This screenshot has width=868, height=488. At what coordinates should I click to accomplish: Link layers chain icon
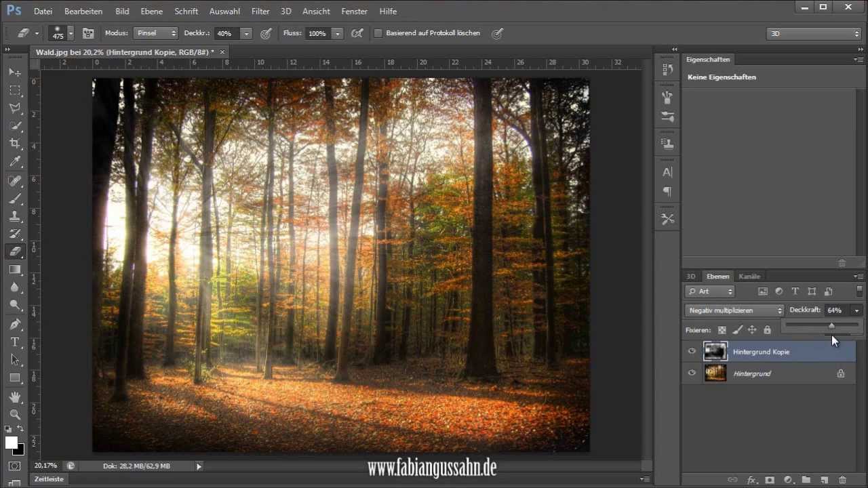click(x=732, y=480)
